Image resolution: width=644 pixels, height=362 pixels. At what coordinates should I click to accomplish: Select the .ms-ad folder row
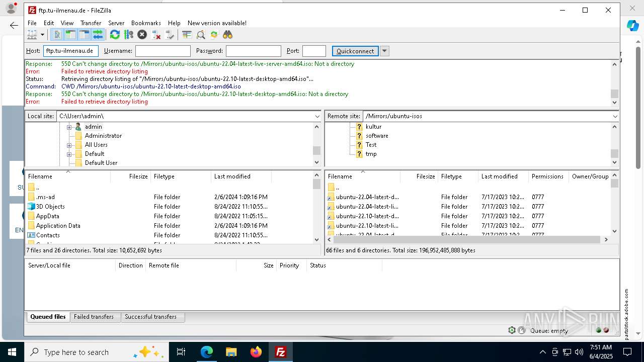[169, 197]
